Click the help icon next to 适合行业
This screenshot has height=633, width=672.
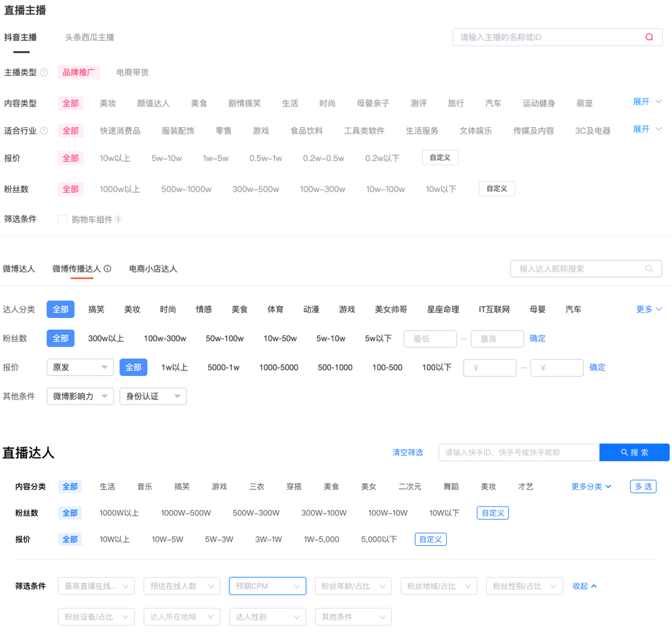click(x=44, y=131)
